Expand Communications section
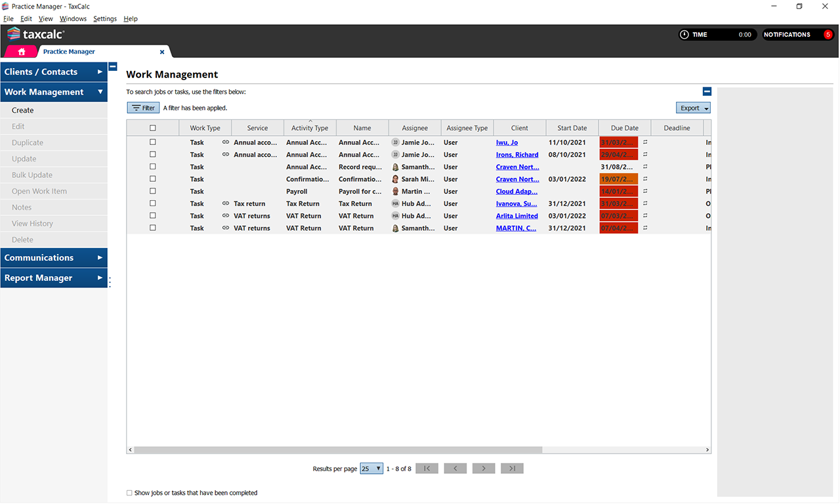 (54, 258)
